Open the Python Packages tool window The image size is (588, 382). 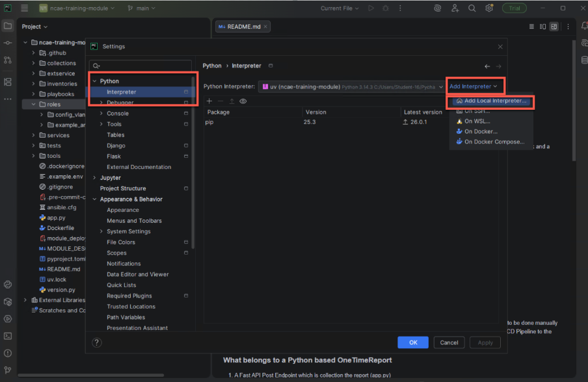[x=8, y=302]
